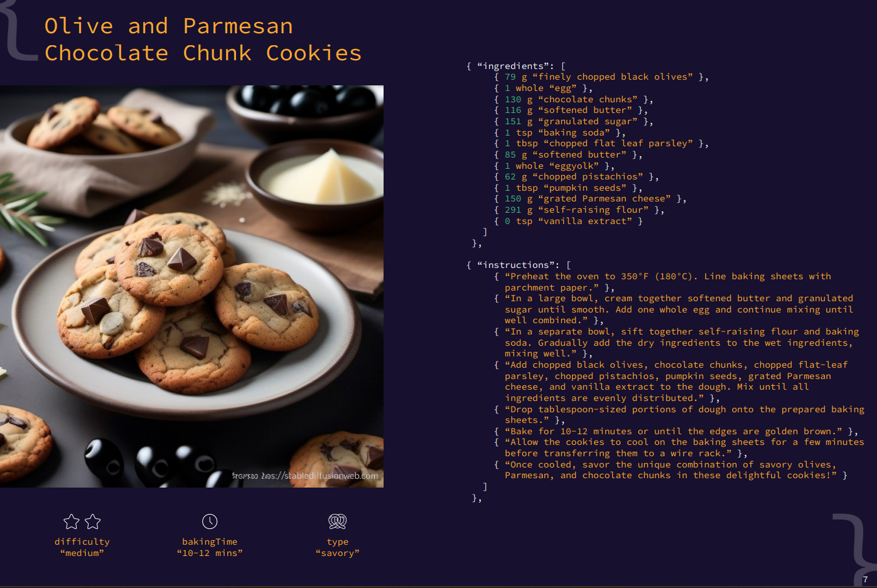The width and height of the screenshot is (877, 588).
Task: Click the cookie plate photo
Action: tap(191, 286)
